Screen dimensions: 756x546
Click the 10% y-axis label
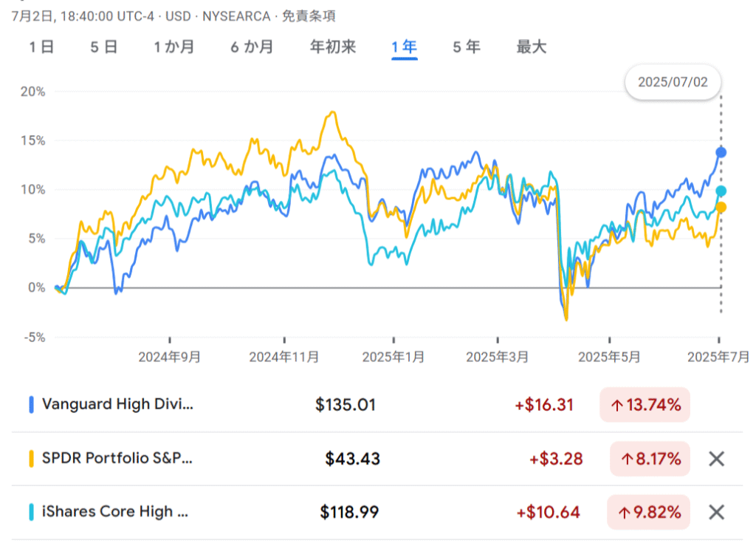pyautogui.click(x=32, y=190)
